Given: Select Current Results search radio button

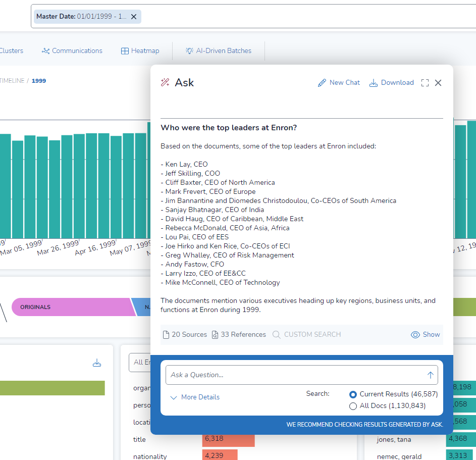Looking at the screenshot, I should coord(353,394).
